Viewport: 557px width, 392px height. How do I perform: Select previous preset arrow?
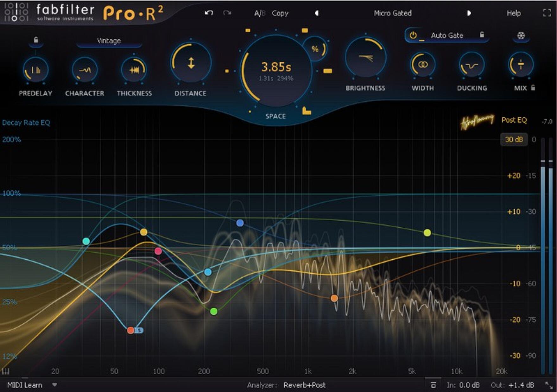[x=316, y=13]
